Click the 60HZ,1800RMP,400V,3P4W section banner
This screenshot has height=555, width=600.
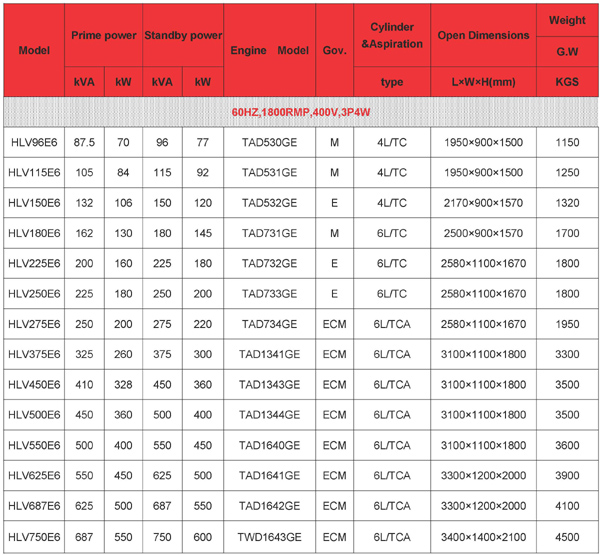pos(301,112)
